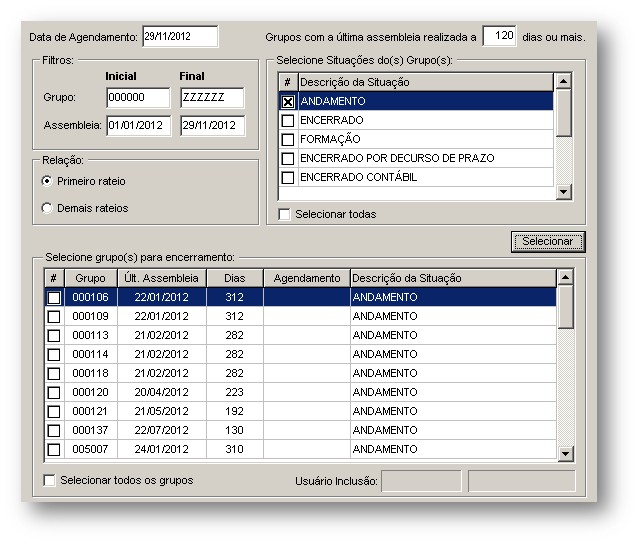Select the FORMAÇÃO row text
Image resolution: width=639 pixels, height=544 pixels.
point(330,139)
